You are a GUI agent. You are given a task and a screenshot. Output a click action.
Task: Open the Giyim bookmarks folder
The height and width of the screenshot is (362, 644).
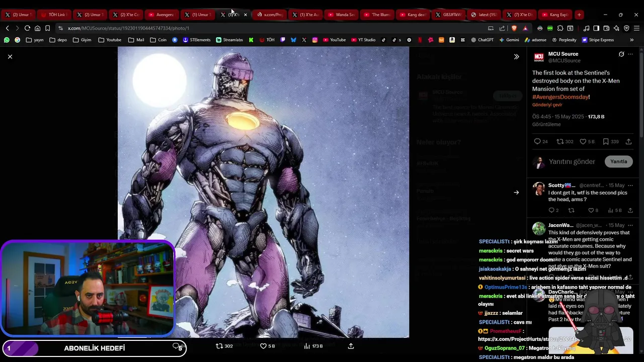coord(82,40)
